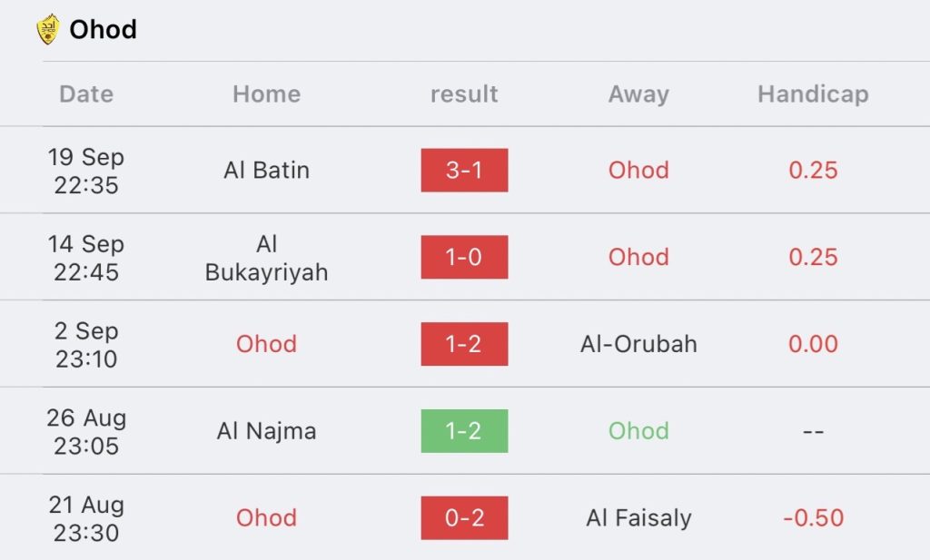Click the 1-0 result badge

point(464,257)
